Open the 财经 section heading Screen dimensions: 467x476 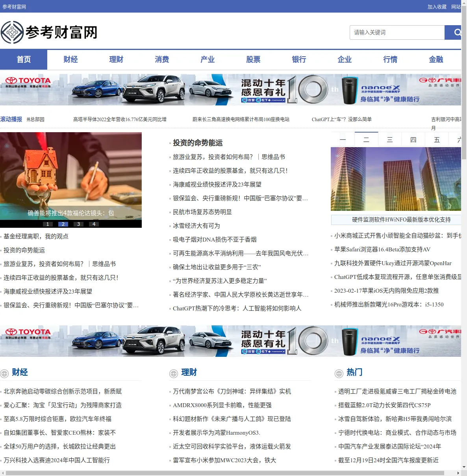click(20, 372)
